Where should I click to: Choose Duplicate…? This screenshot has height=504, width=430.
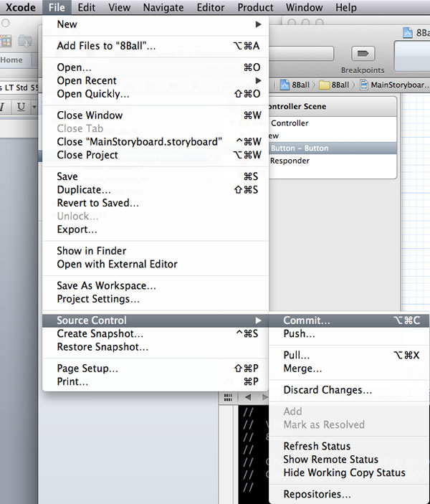point(156,190)
